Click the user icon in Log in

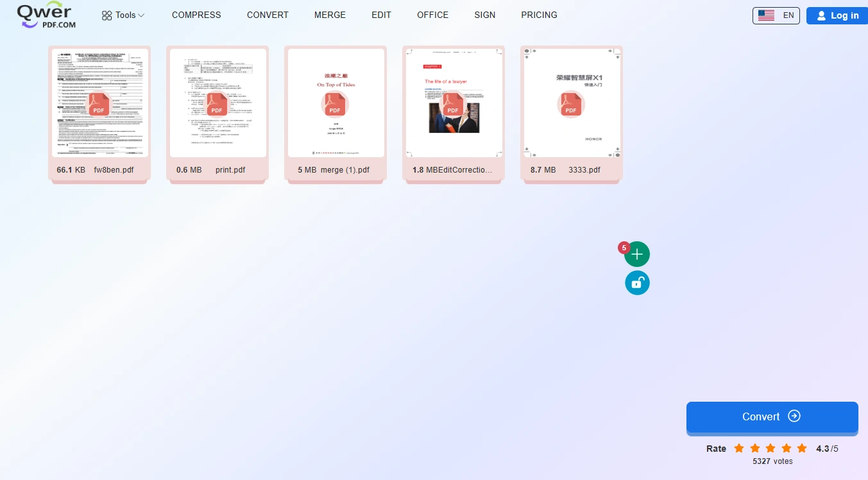click(x=821, y=15)
